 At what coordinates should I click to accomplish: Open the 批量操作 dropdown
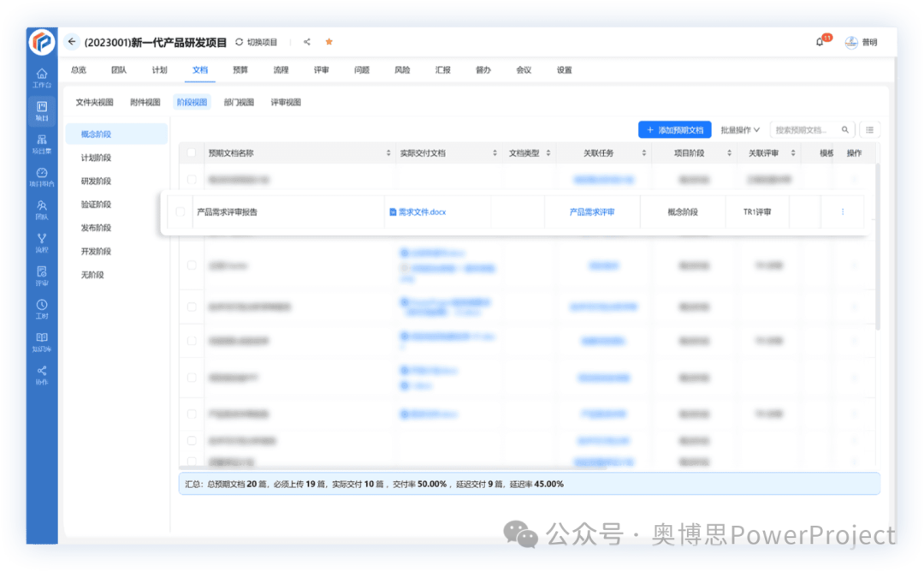tap(741, 129)
